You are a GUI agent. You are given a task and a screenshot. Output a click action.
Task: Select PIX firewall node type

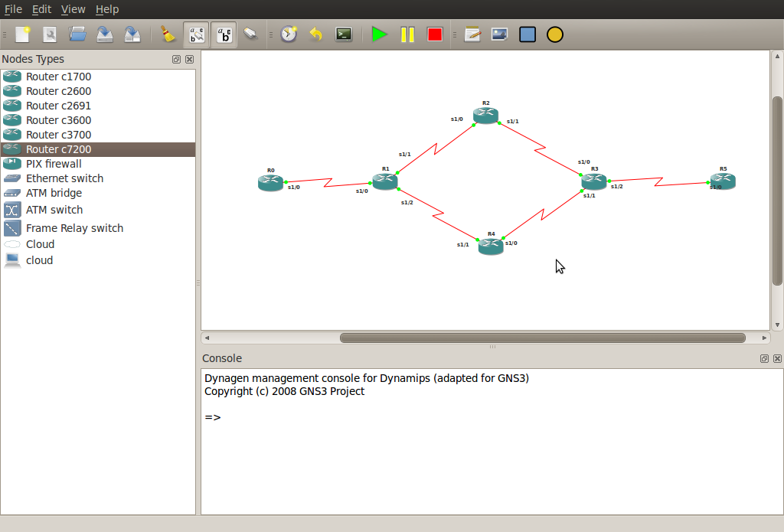pyautogui.click(x=98, y=164)
